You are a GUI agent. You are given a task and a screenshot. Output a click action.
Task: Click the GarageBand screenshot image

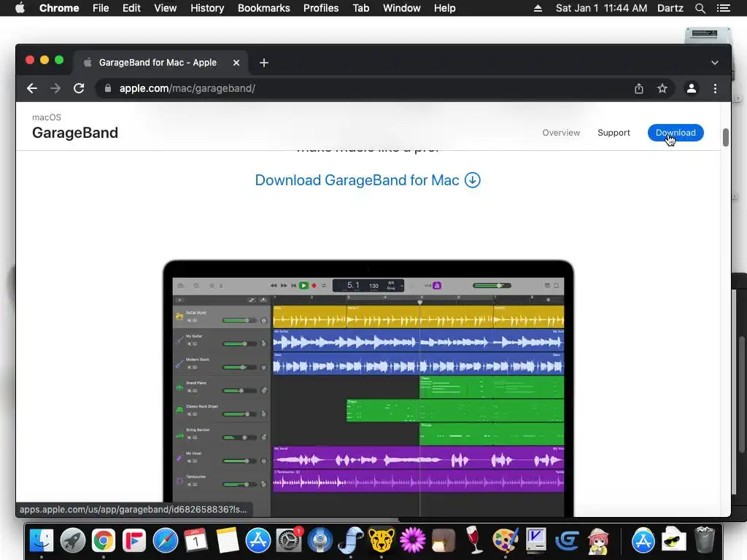368,388
